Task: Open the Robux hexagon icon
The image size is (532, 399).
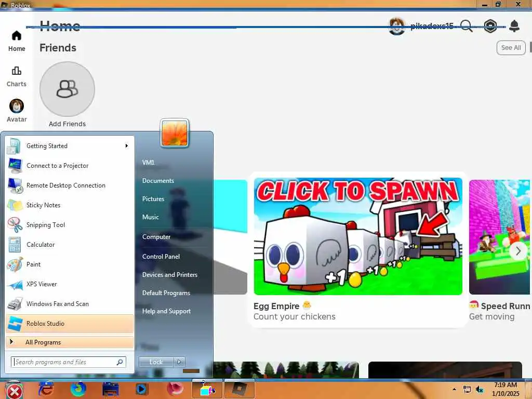Action: (x=490, y=26)
